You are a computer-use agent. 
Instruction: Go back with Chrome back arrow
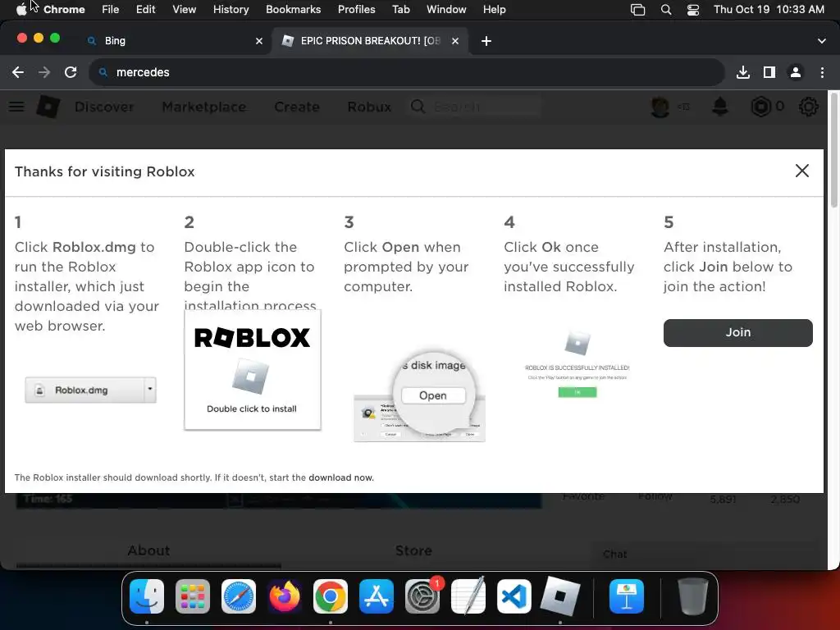point(18,72)
